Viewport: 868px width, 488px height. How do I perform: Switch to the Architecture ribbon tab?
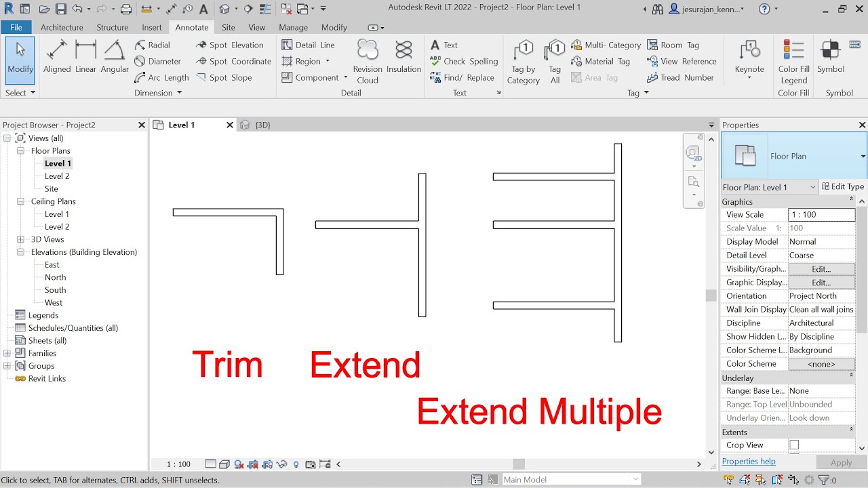click(62, 27)
